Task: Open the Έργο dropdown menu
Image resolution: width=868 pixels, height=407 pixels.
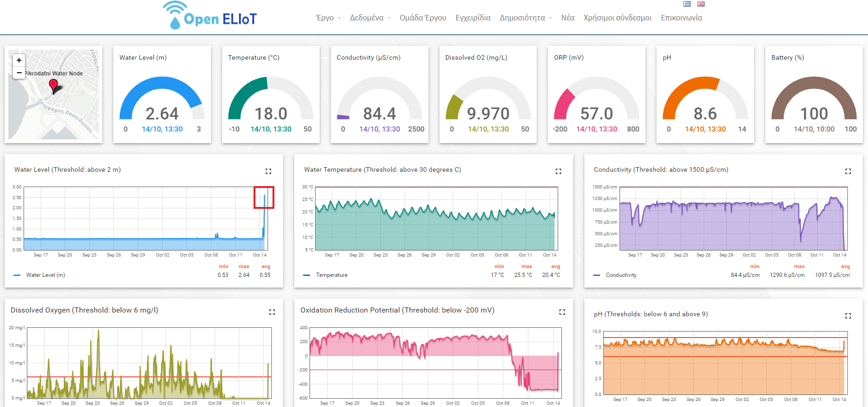Action: point(328,18)
